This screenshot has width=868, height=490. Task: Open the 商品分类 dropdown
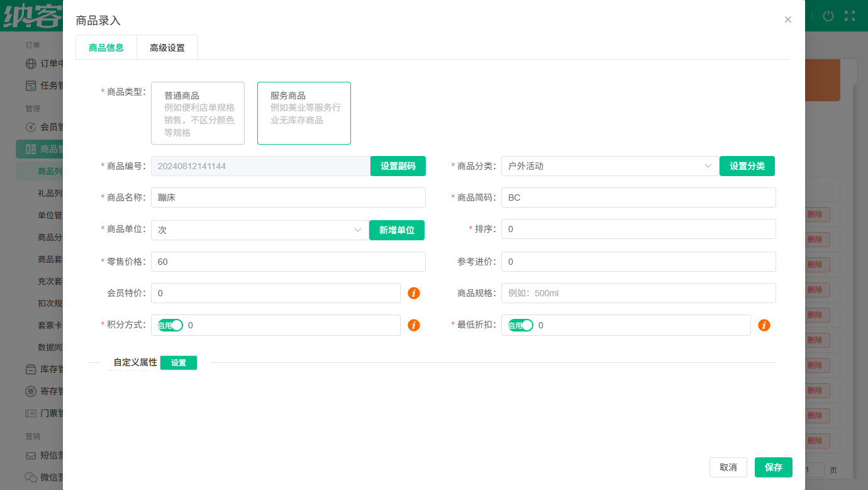(609, 165)
